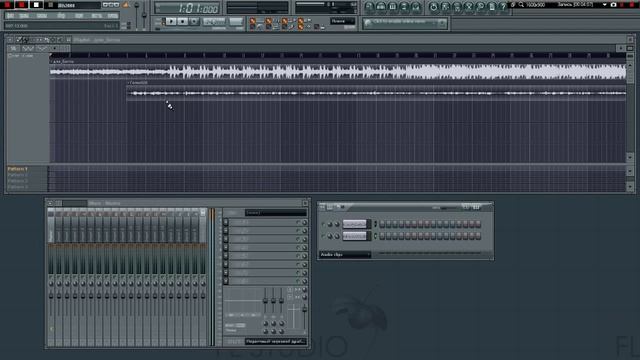The width and height of the screenshot is (640, 360).
Task: Select the second audio clip in Playlist track two
Action: tap(376, 93)
